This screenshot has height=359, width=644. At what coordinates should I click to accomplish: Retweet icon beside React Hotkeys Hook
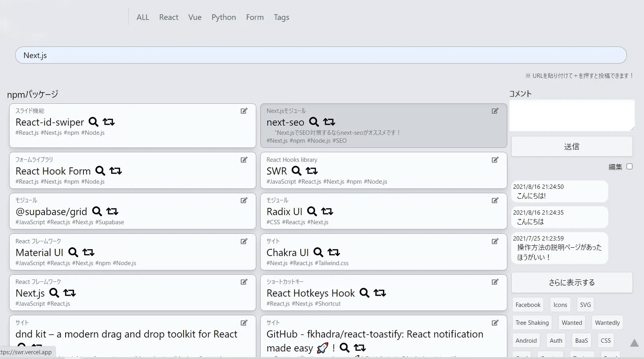tap(380, 293)
